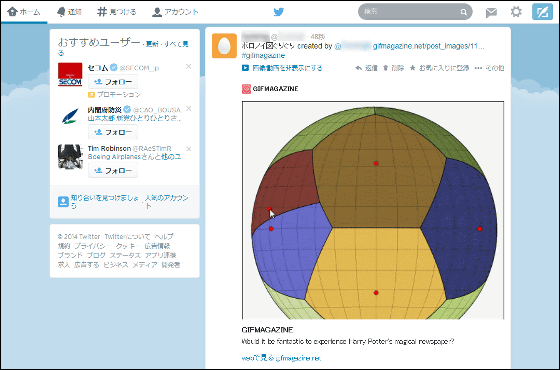This screenshot has width=560, height=370.
Task: Go to the 見つける discover tab
Action: (x=117, y=12)
